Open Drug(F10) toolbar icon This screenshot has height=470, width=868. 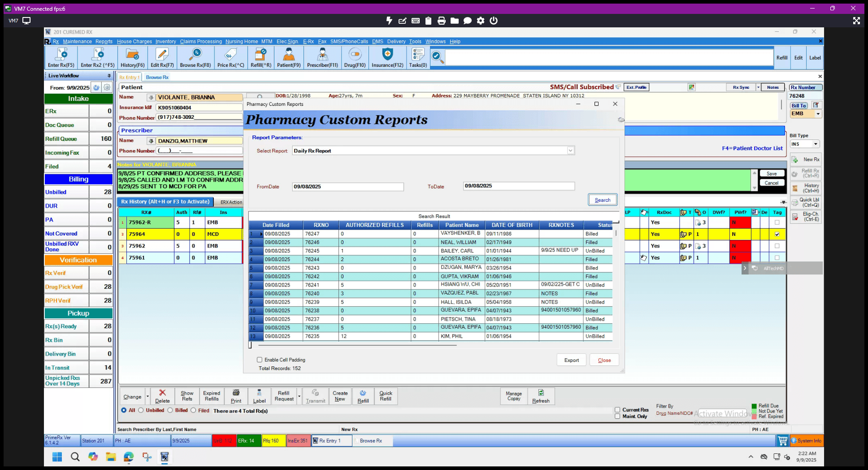tap(355, 57)
